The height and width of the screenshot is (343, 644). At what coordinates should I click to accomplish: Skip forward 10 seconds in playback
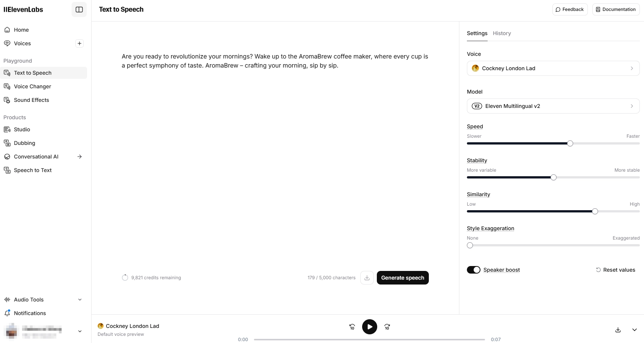tap(387, 327)
